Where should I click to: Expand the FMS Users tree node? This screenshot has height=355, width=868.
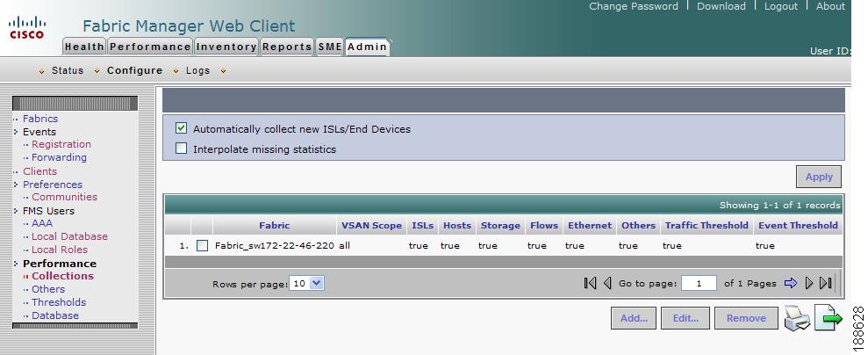[x=16, y=211]
